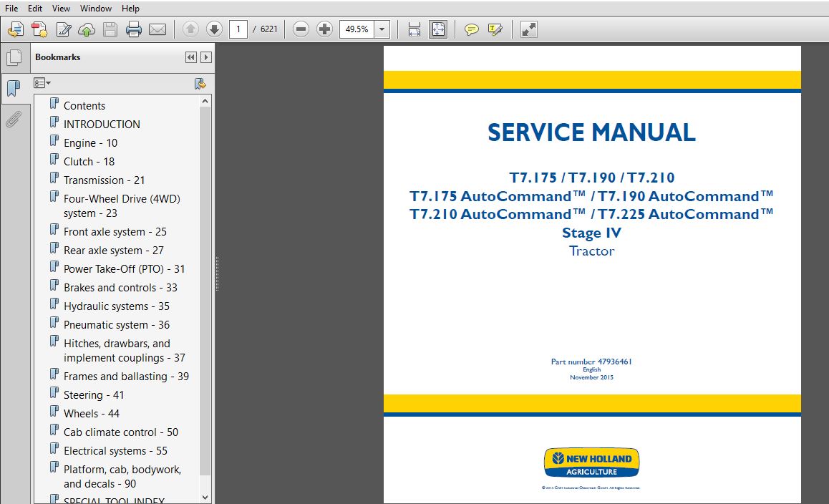This screenshot has width=829, height=504.
Task: Collapse bookmarks panel with double-arrow button
Action: pyautogui.click(x=191, y=57)
